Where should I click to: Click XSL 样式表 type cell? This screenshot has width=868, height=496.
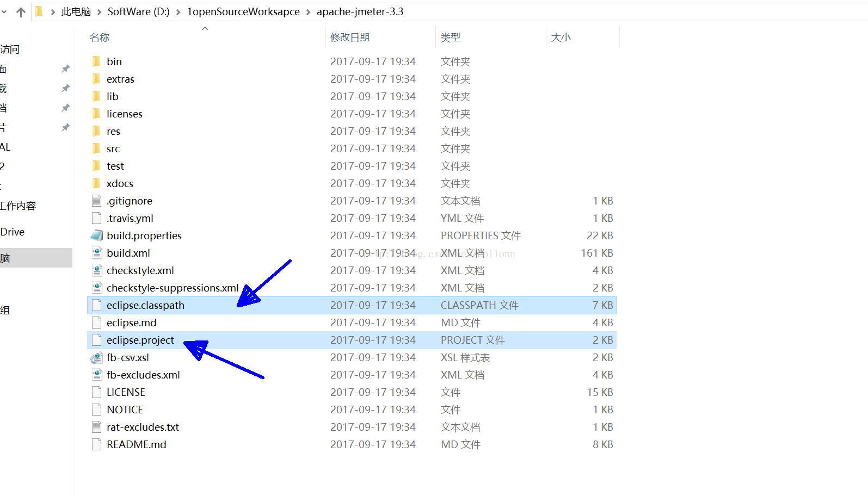click(465, 357)
